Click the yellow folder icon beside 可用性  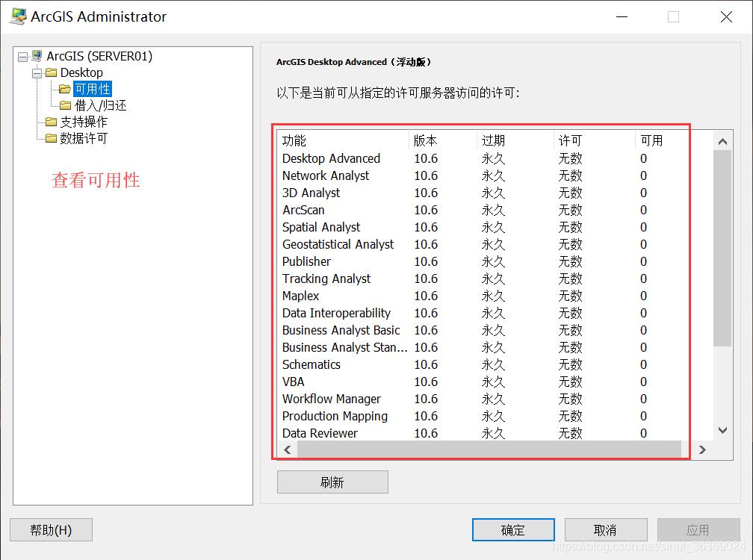[66, 89]
